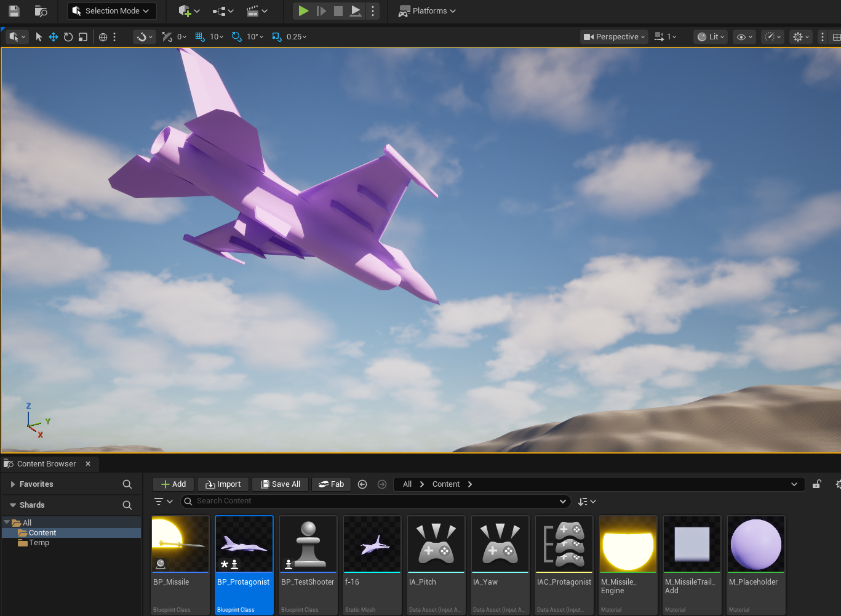Viewport: 841px width, 616px height.
Task: Start Play in Editor with green play button
Action: click(303, 11)
